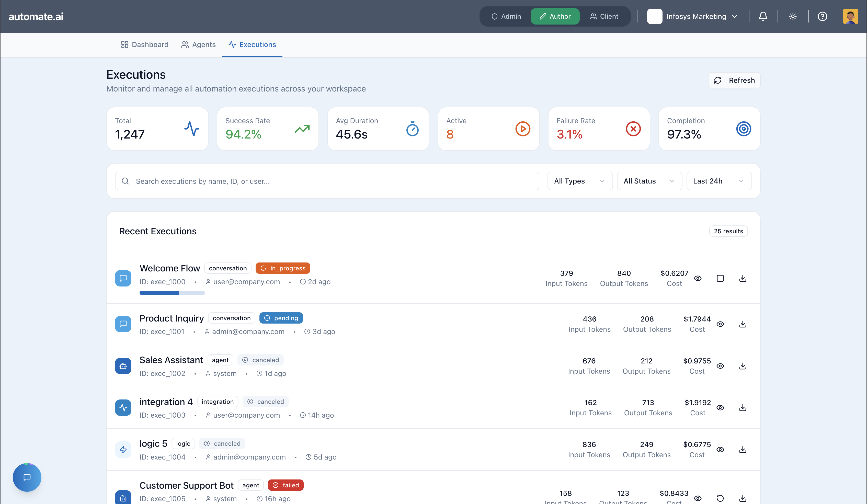
Task: Download the Welcome Flow execution
Action: (743, 278)
